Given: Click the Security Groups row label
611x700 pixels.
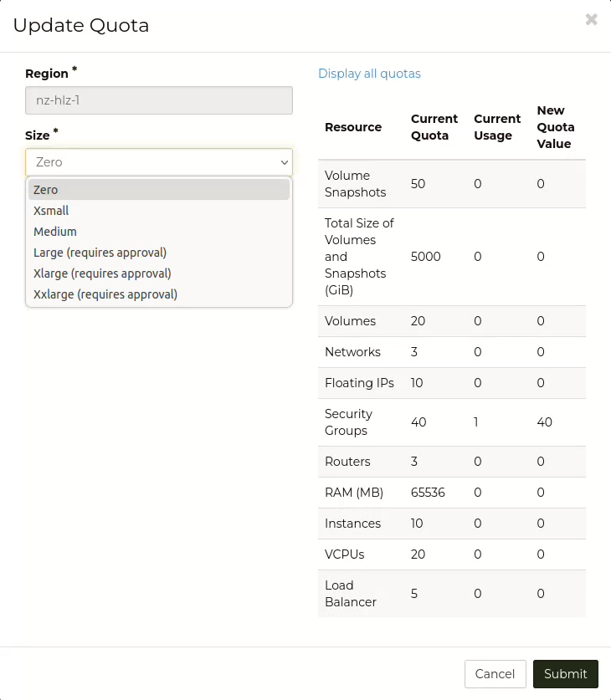Looking at the screenshot, I should click(348, 422).
